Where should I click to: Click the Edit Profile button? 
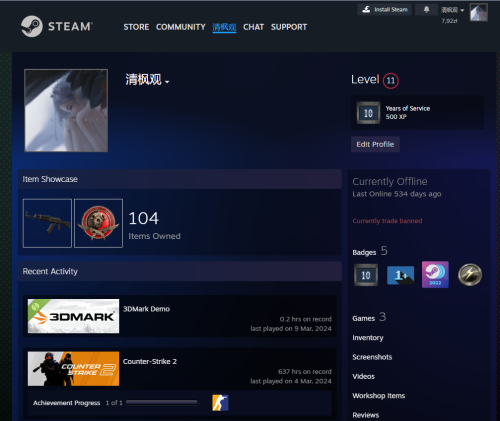375,144
